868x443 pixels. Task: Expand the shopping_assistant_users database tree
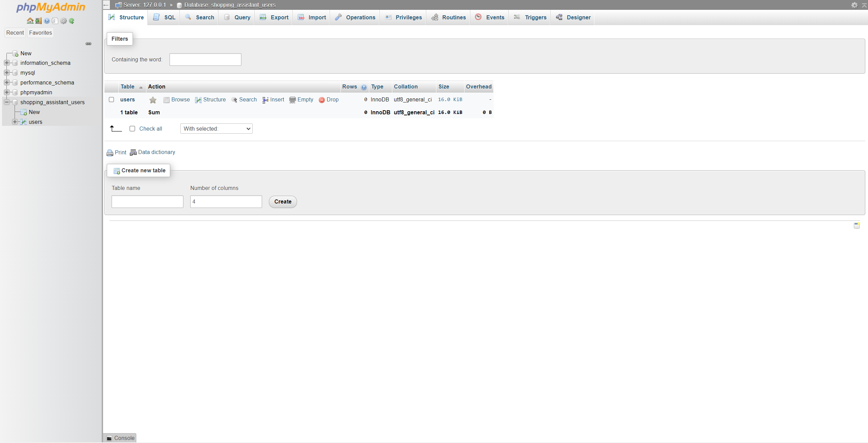(6, 102)
